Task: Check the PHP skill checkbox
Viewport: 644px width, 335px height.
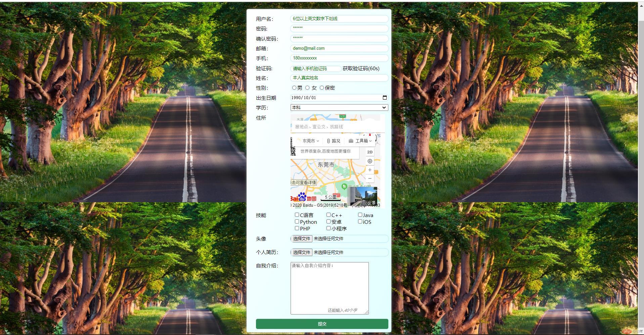Action: click(297, 228)
